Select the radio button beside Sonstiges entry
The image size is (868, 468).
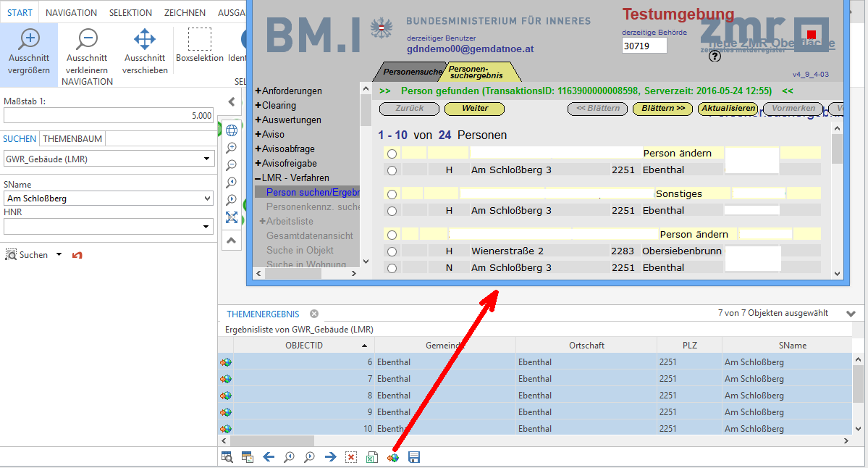[x=392, y=193]
